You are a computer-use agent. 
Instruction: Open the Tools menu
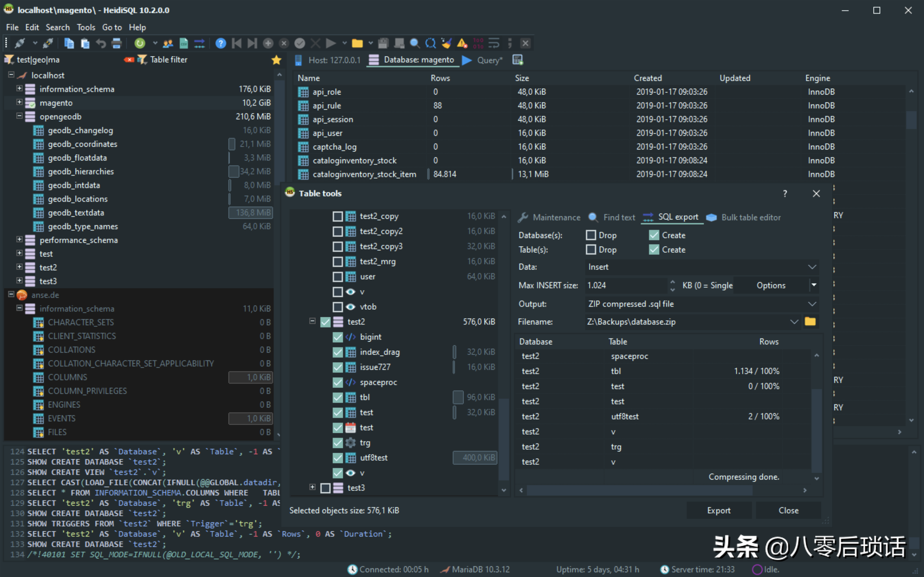(86, 27)
